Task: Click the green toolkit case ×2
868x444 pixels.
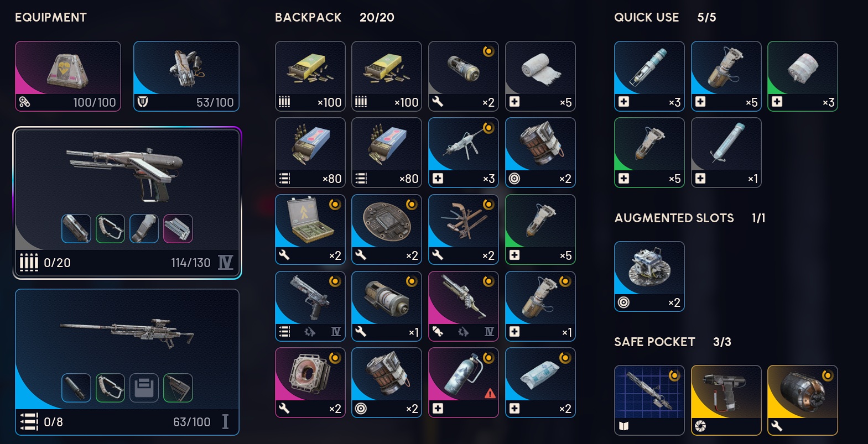Action: click(310, 229)
